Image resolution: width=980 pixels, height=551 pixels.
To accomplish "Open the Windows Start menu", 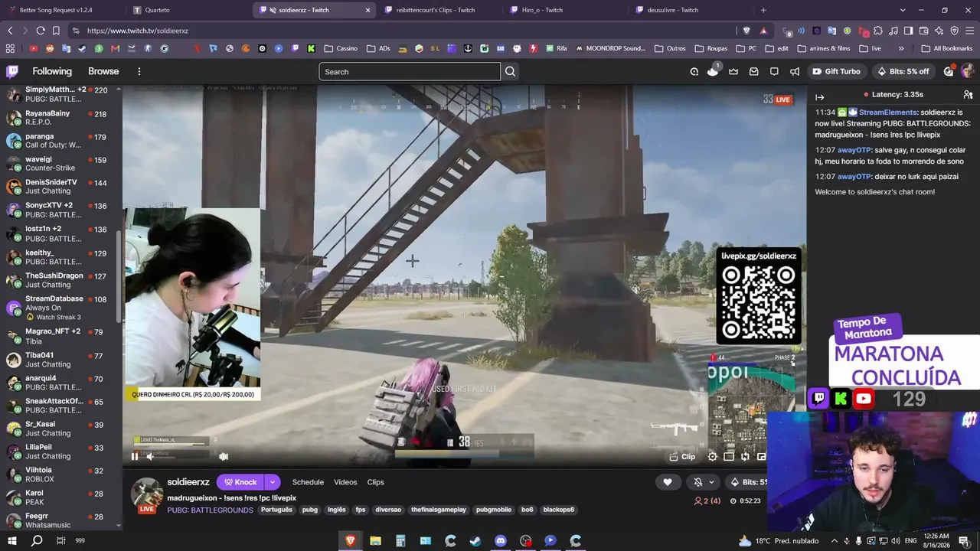I will 11,540.
